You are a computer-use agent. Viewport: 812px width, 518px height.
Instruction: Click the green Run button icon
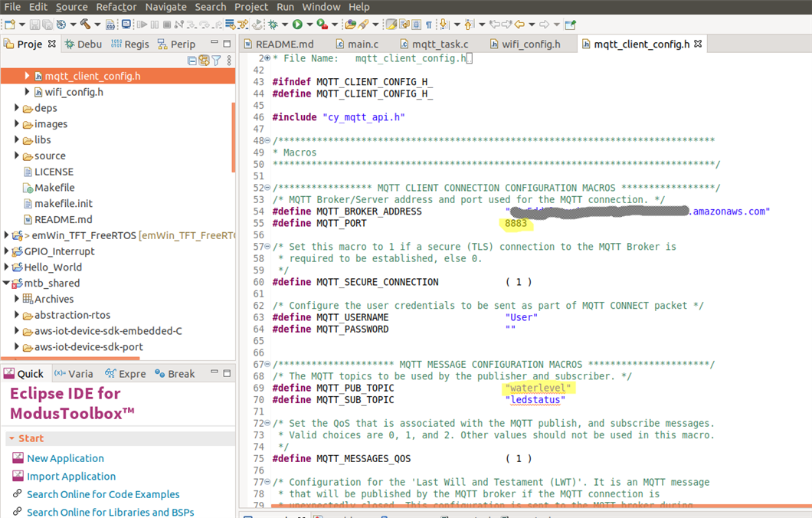click(297, 25)
